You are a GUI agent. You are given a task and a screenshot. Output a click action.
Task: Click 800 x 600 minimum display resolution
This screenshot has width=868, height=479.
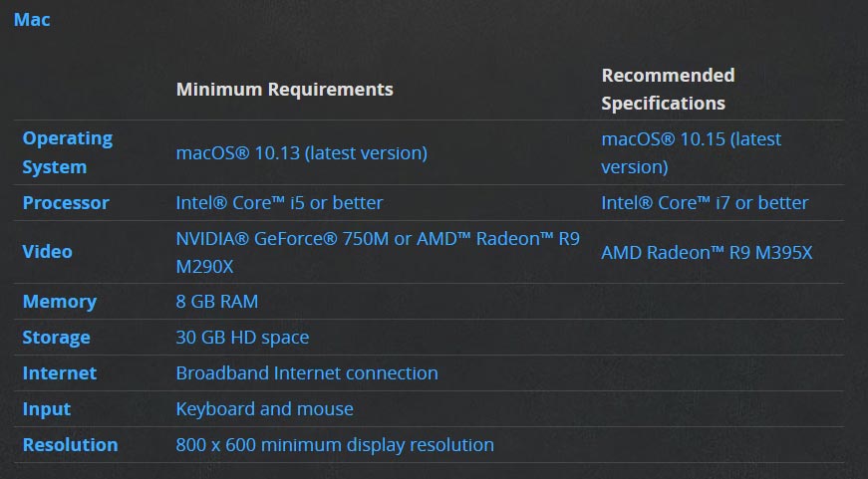(x=335, y=445)
